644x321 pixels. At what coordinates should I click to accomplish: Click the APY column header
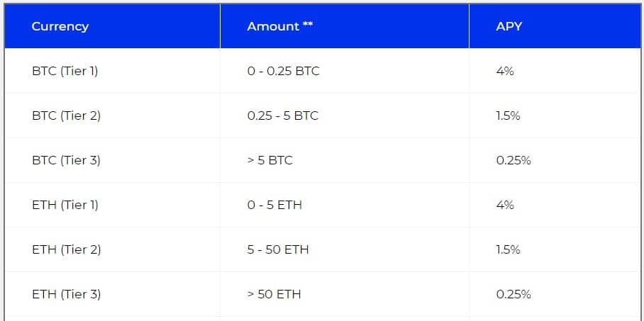(x=510, y=26)
